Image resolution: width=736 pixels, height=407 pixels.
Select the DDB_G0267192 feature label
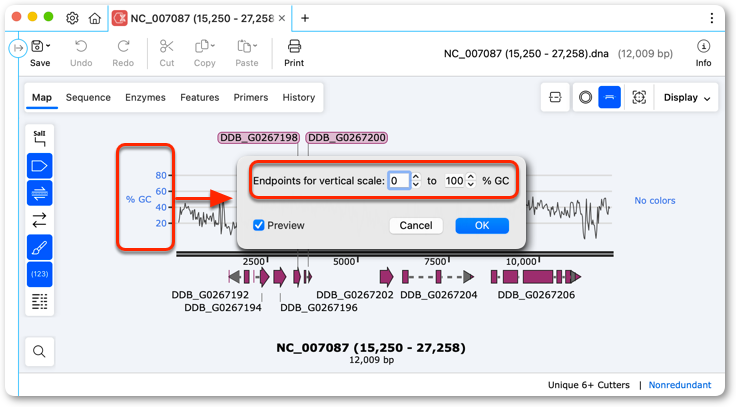(x=210, y=295)
